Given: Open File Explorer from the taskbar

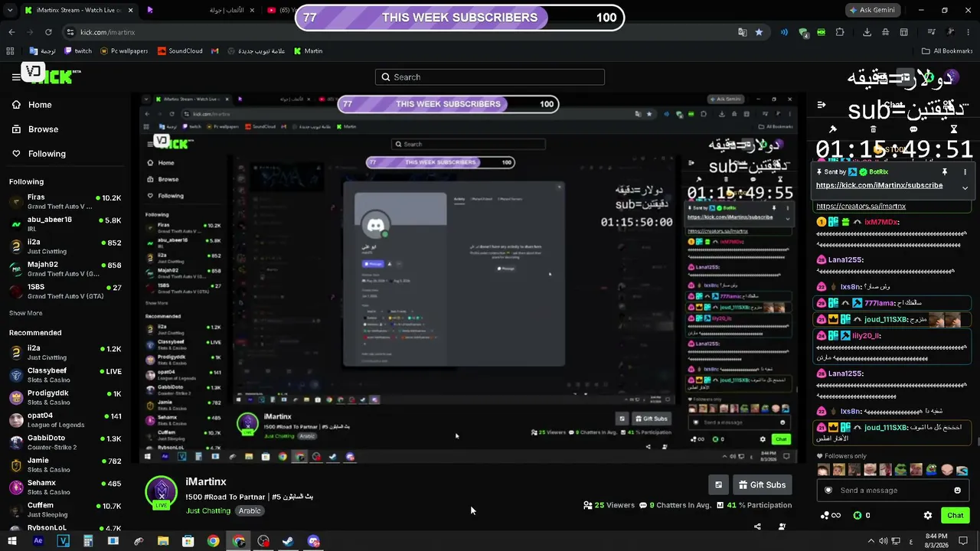Looking at the screenshot, I should pyautogui.click(x=163, y=541).
